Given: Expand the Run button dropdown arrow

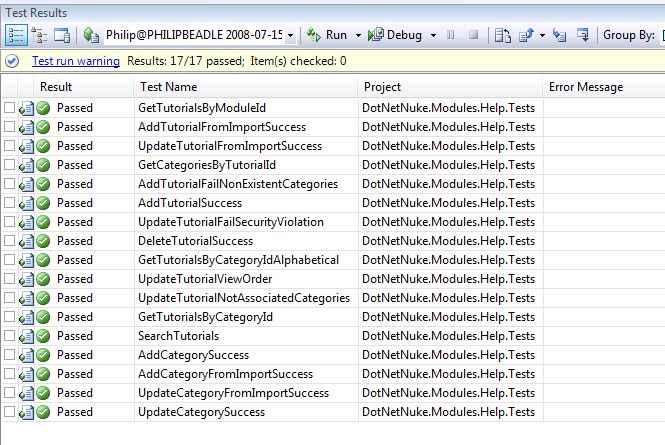Looking at the screenshot, I should click(x=358, y=35).
